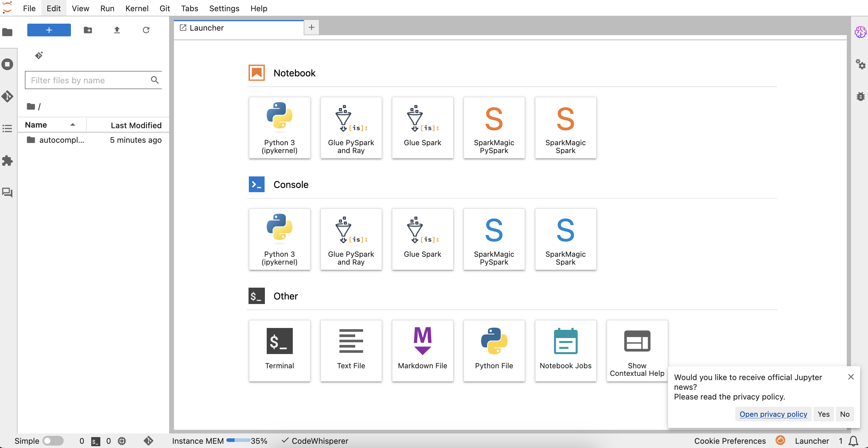Screen dimensions: 868x448
Task: Open the Run menu
Action: (x=107, y=8)
